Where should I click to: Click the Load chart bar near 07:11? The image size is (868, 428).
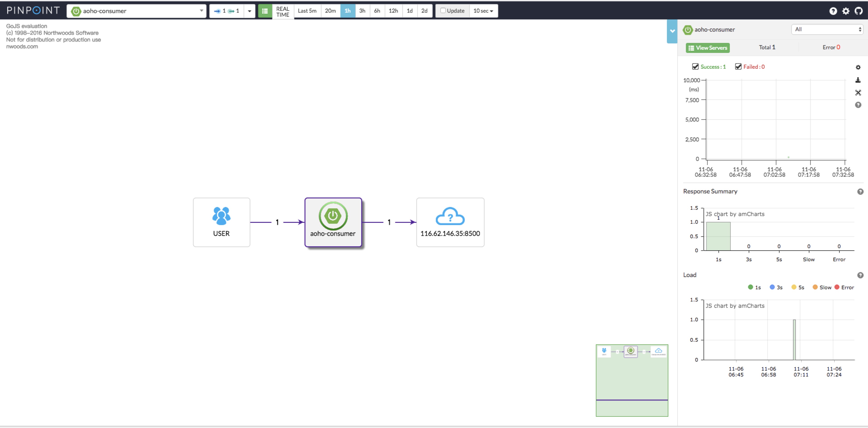[794, 340]
